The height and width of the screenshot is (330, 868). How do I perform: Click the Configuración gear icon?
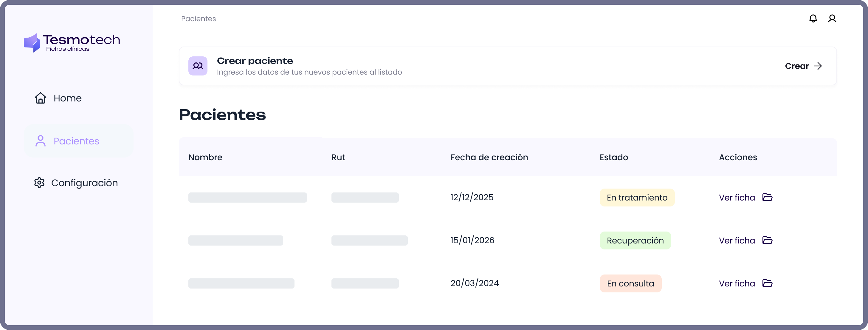click(x=39, y=183)
